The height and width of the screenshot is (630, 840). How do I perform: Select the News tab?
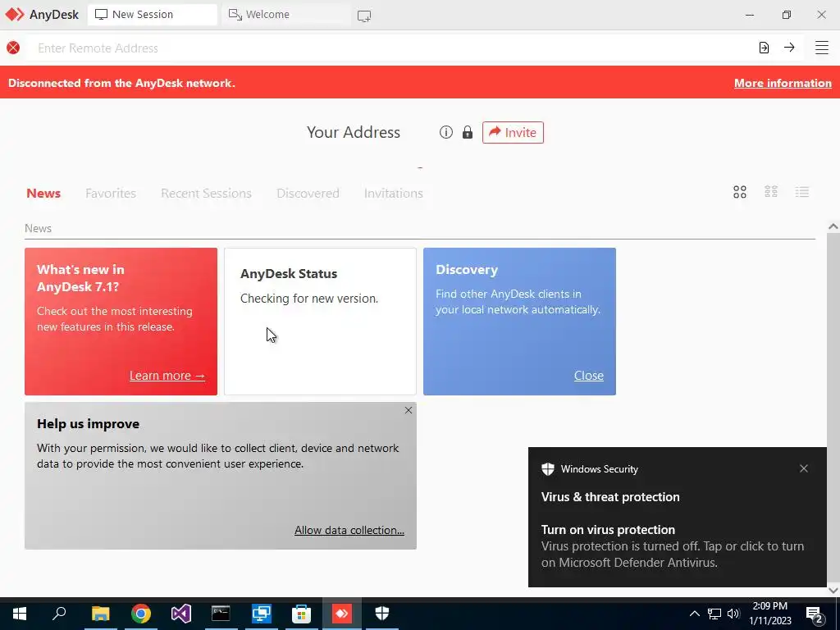43,194
